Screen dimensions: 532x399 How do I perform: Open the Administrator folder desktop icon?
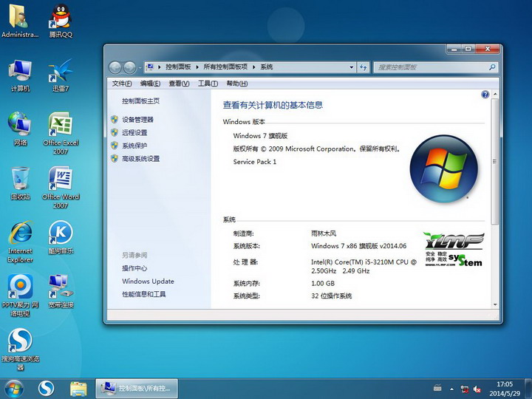tap(20, 21)
